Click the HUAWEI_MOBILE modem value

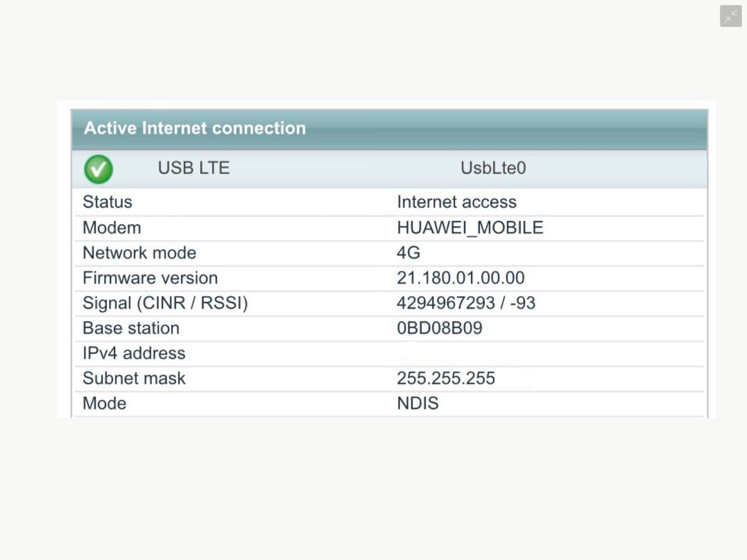tap(470, 228)
